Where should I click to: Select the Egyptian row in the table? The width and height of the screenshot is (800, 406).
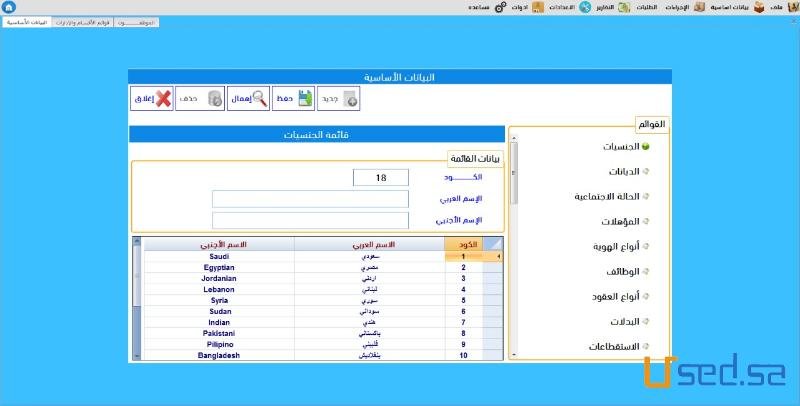click(x=323, y=267)
